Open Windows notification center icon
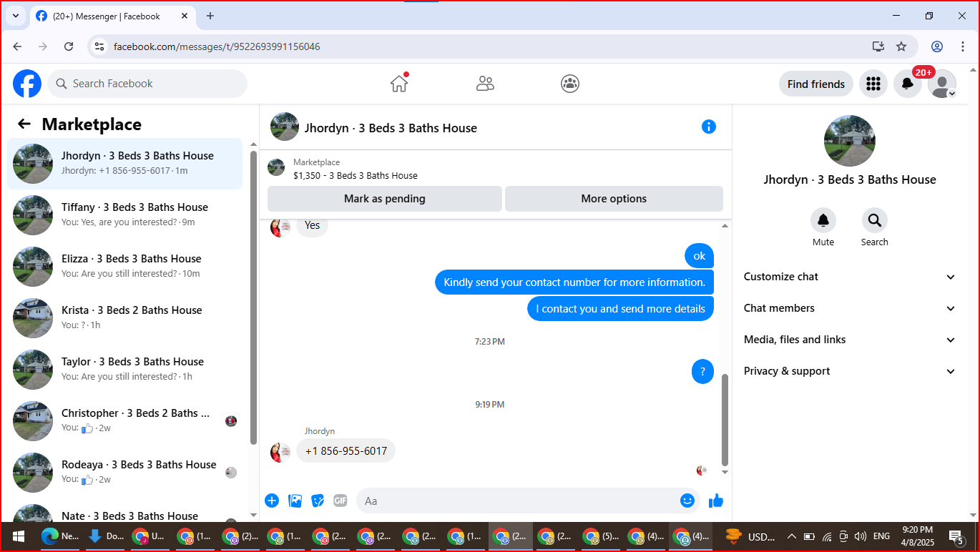Image resolution: width=980 pixels, height=552 pixels. [956, 536]
